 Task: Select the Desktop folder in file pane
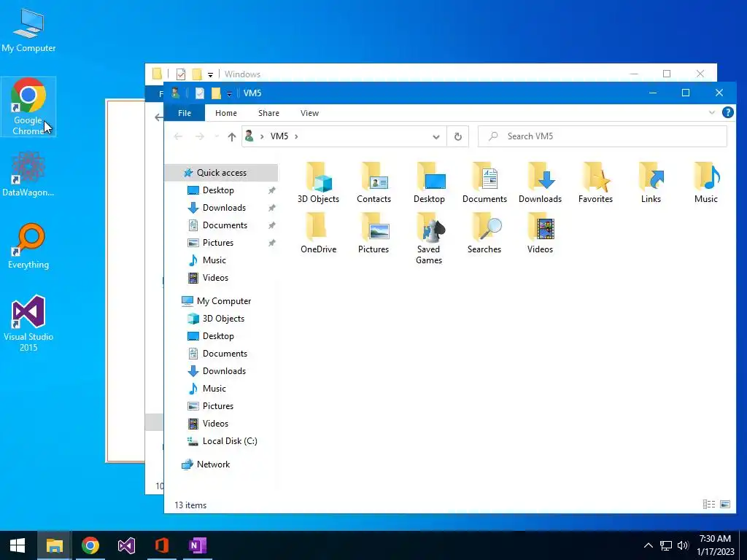point(429,183)
